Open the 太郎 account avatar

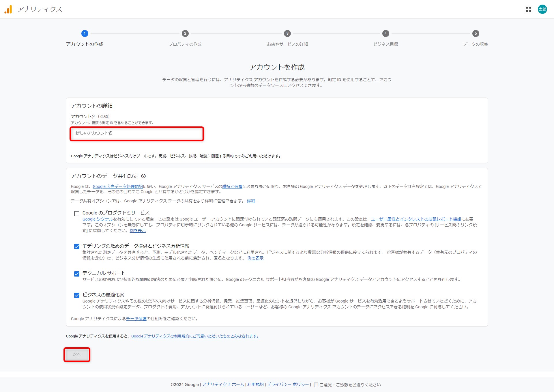[x=542, y=9]
